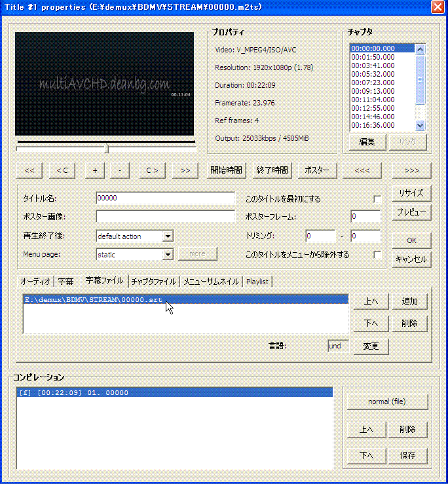This screenshot has height=484, width=448.
Task: Select the 字幕ファイル tab
Action: pos(104,280)
